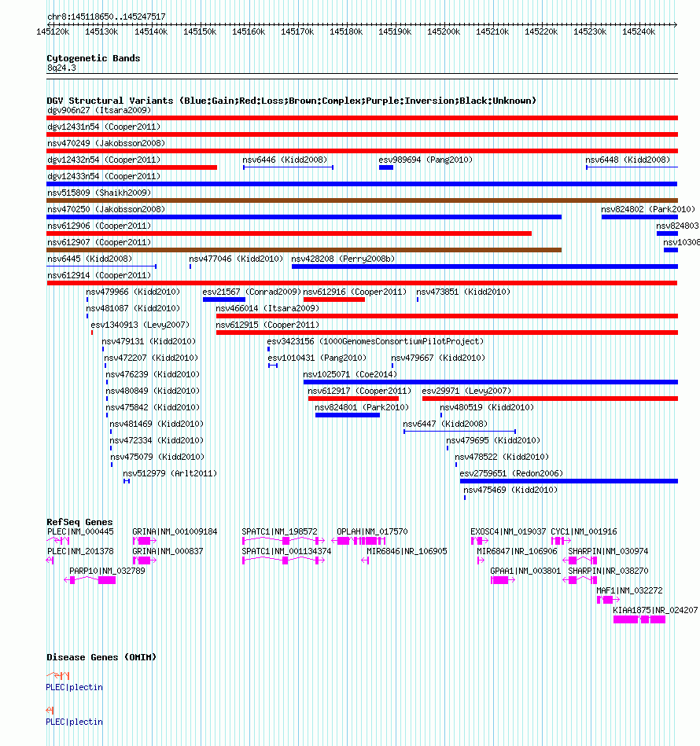
Task: Open RefSeq gene GRINA|NM_000837
Action: tap(145, 560)
